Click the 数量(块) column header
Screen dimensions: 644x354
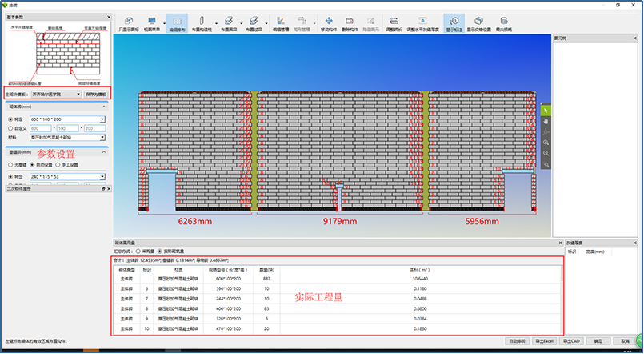[266, 270]
